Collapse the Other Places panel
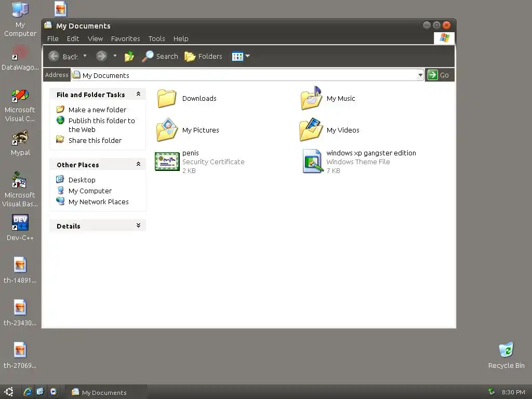Image resolution: width=532 pixels, height=399 pixels. [x=138, y=164]
